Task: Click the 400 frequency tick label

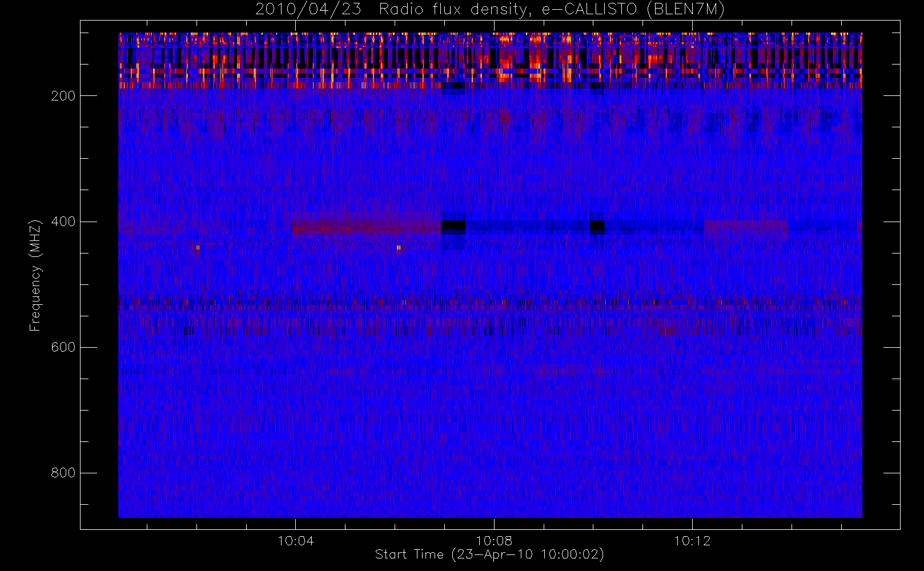Action: click(x=63, y=222)
